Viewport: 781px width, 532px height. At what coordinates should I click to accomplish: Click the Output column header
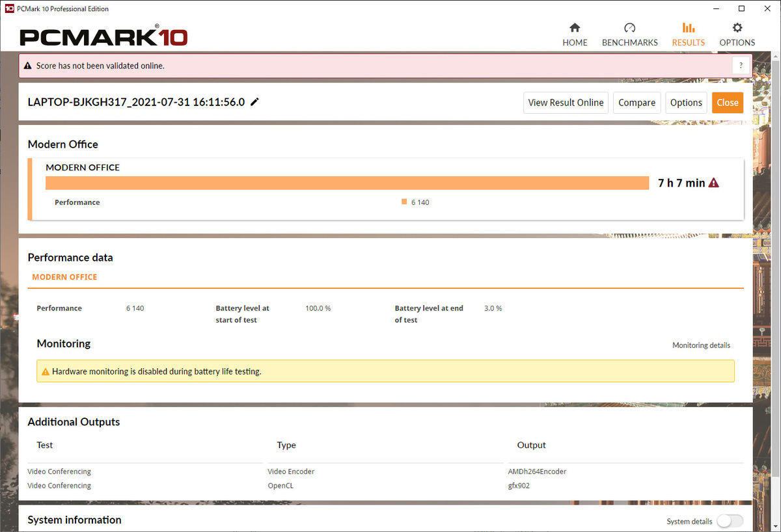[x=531, y=445]
